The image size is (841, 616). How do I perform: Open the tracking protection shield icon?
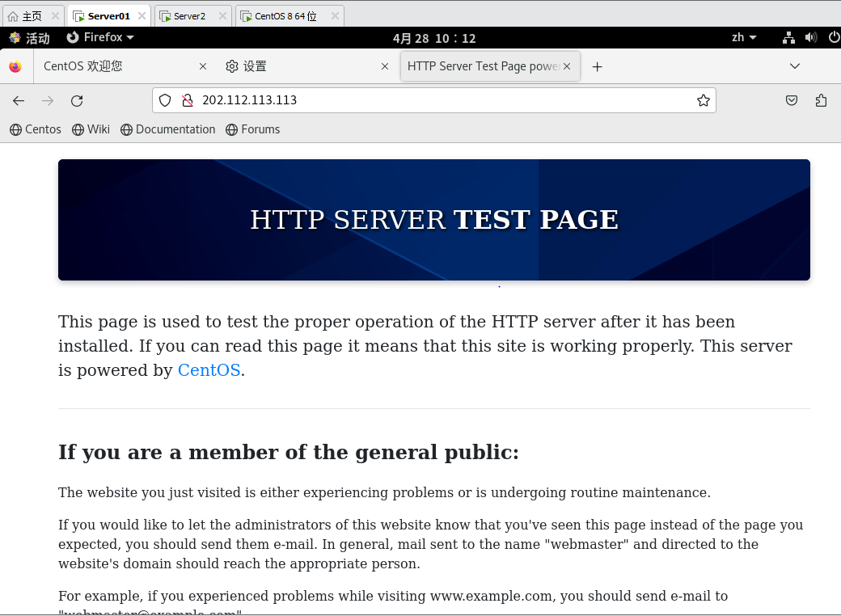(165, 100)
